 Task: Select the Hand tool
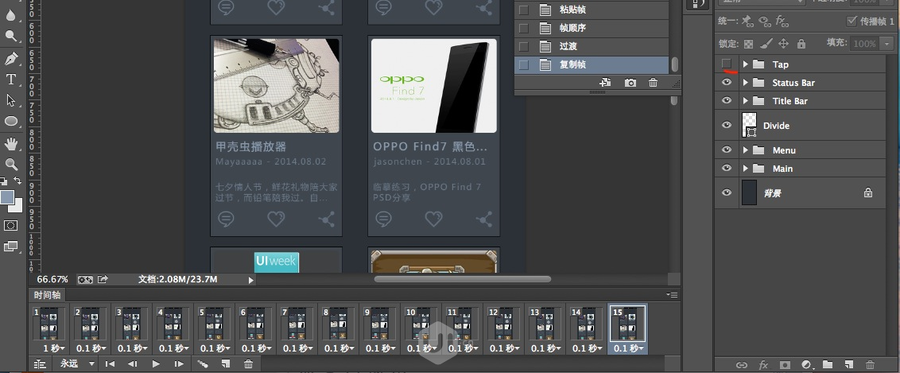point(11,143)
